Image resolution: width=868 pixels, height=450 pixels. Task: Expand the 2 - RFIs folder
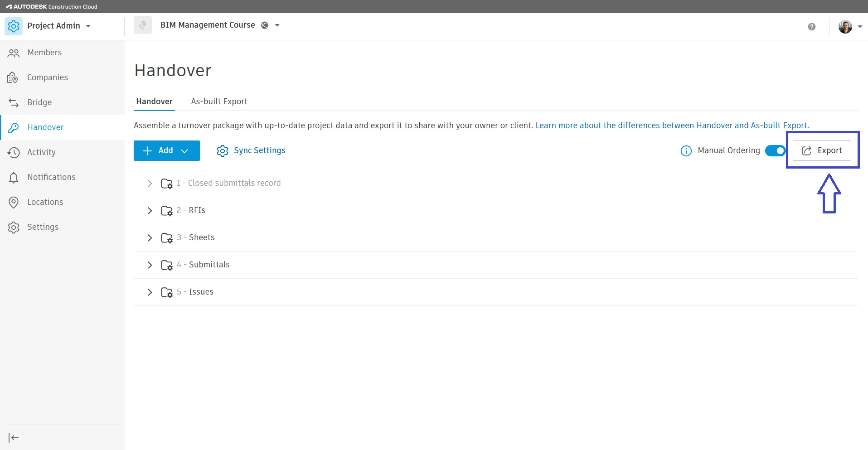click(x=150, y=211)
